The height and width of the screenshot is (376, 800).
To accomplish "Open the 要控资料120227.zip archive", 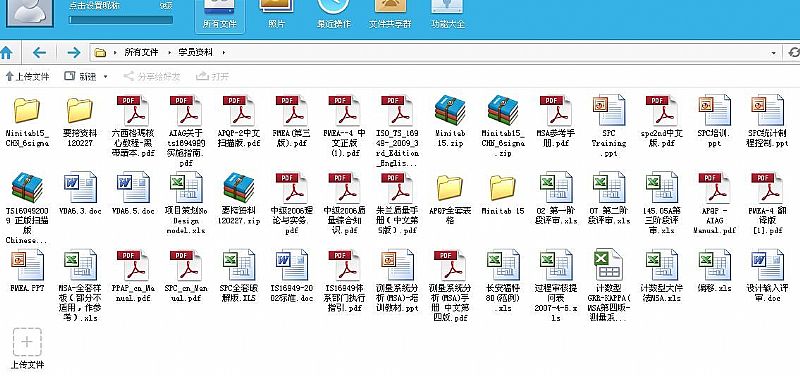I will 238,188.
